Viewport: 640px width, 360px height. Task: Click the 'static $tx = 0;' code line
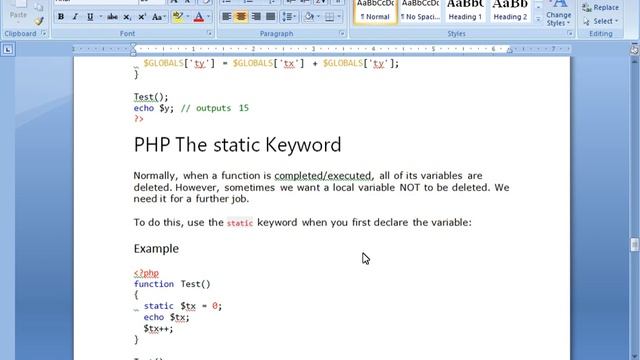coord(182,306)
